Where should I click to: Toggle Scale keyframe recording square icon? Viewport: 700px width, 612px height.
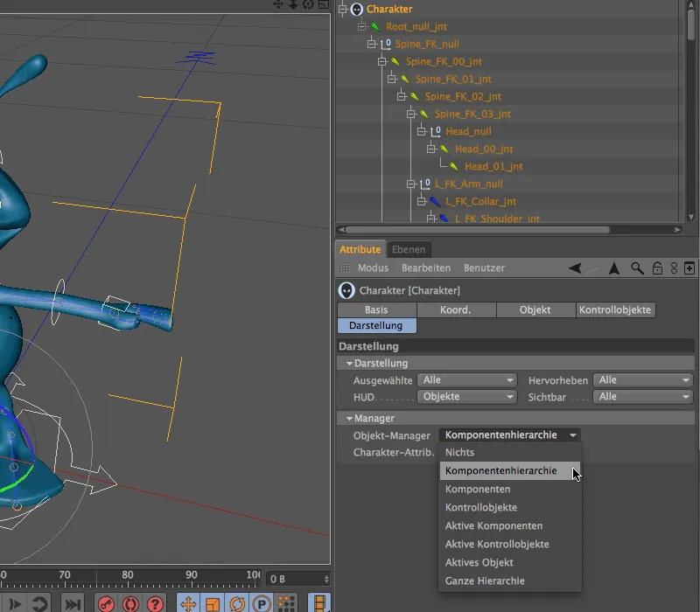[x=213, y=604]
